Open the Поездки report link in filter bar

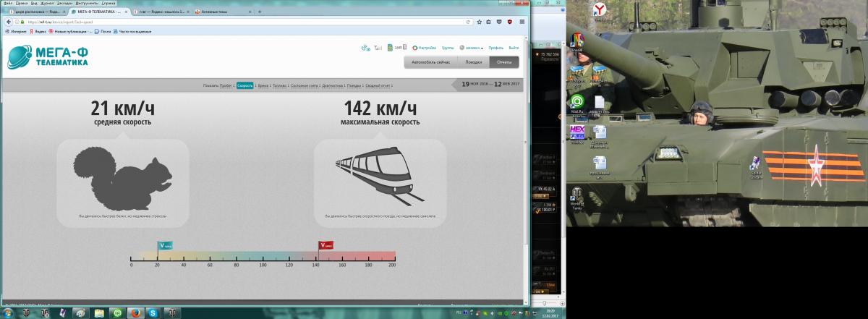pyautogui.click(x=354, y=85)
